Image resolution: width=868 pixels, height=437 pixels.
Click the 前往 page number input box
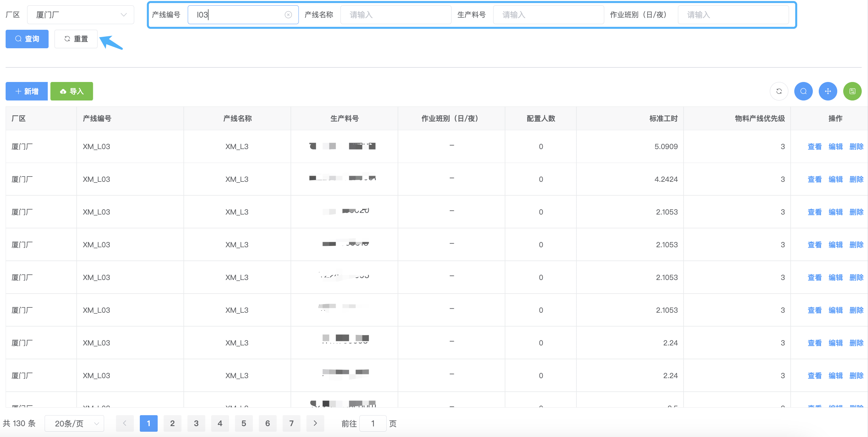(x=373, y=423)
